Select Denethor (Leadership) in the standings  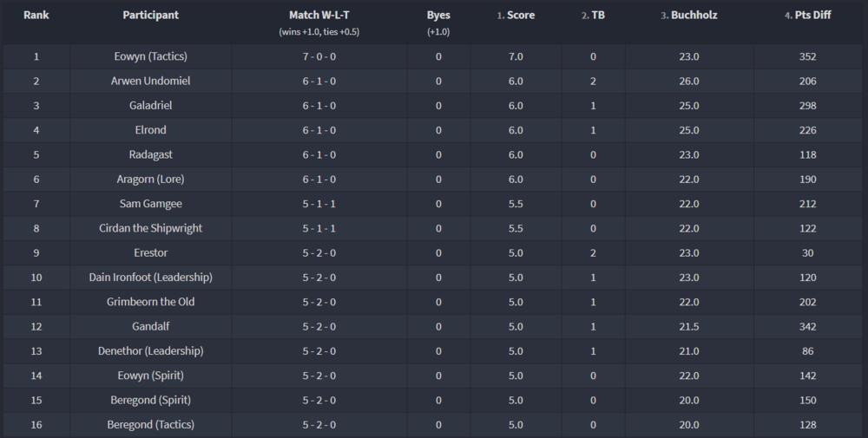pyautogui.click(x=151, y=351)
